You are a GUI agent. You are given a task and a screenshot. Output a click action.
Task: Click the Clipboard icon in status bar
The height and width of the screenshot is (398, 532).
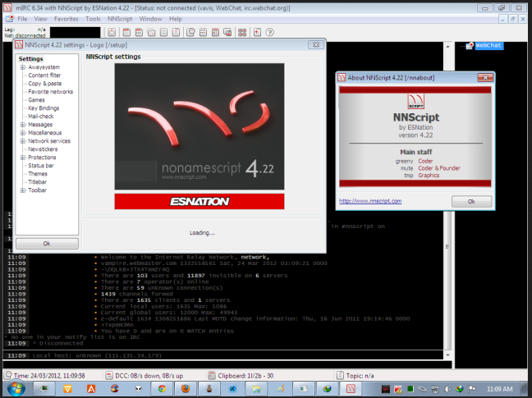(x=211, y=374)
